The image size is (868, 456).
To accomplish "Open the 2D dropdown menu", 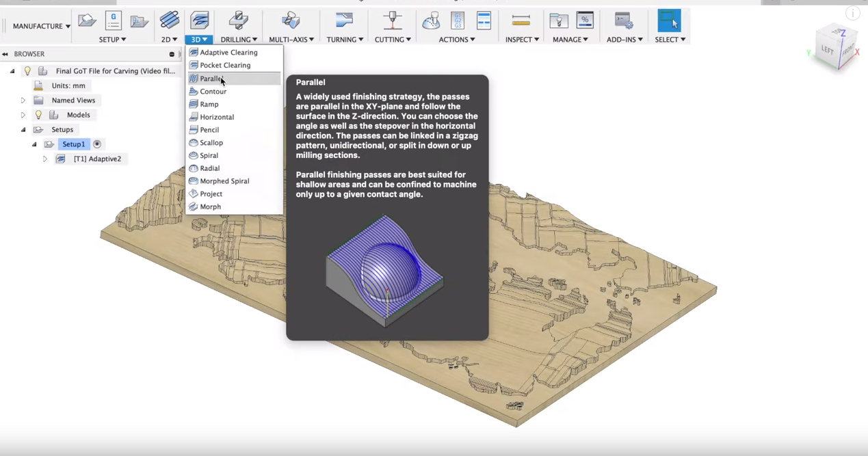I will [170, 40].
